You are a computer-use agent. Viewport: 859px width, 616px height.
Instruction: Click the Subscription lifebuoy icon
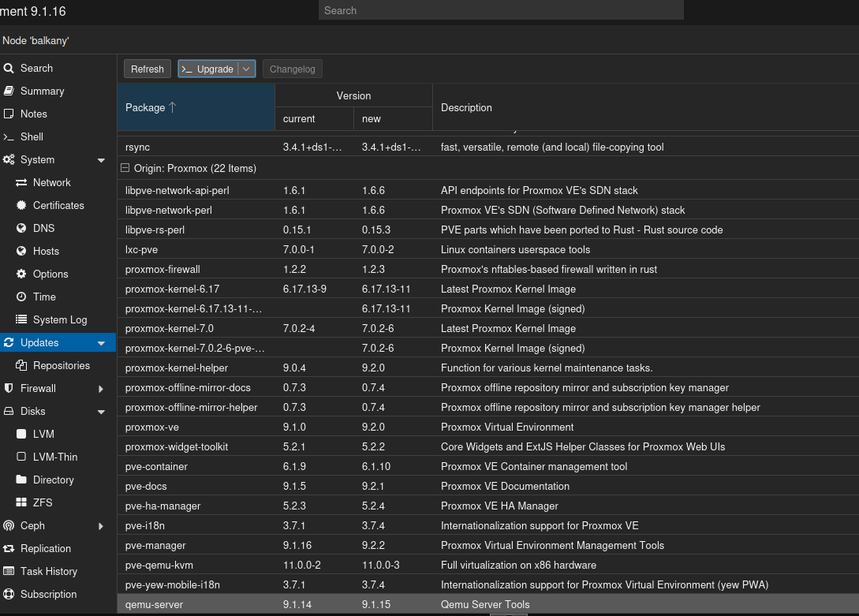(x=8, y=594)
